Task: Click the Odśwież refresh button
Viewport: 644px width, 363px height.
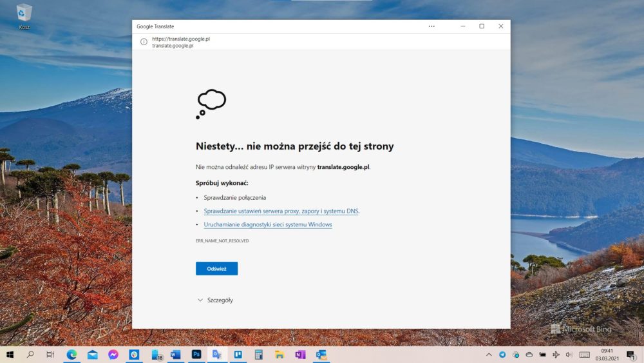Action: [x=216, y=268]
